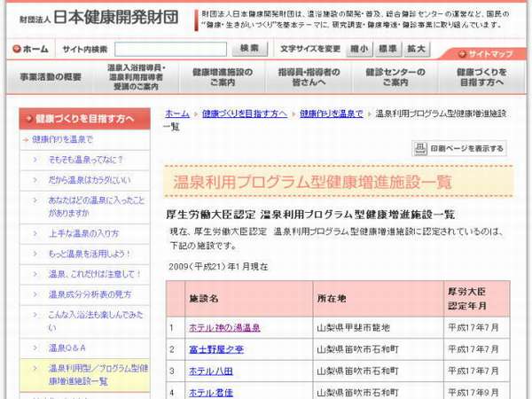Open 健康増進施設のご案内 menu
The image size is (532, 399).
tap(223, 77)
